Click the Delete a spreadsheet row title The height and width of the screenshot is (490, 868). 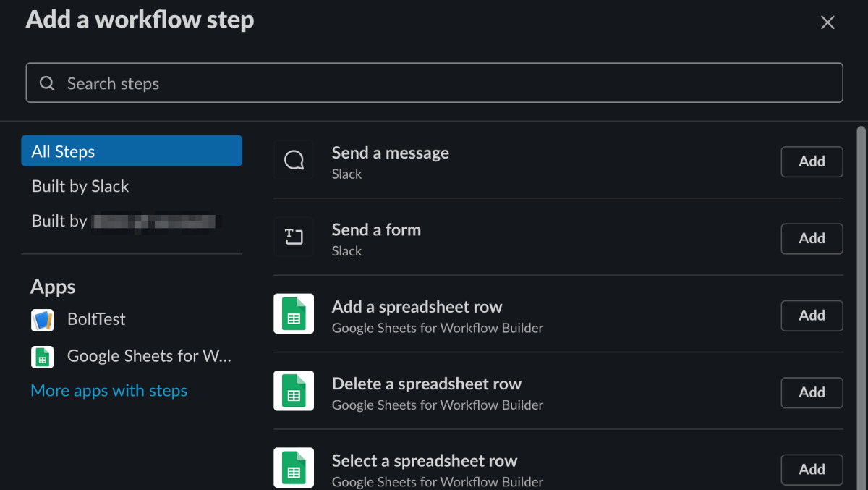[427, 384]
